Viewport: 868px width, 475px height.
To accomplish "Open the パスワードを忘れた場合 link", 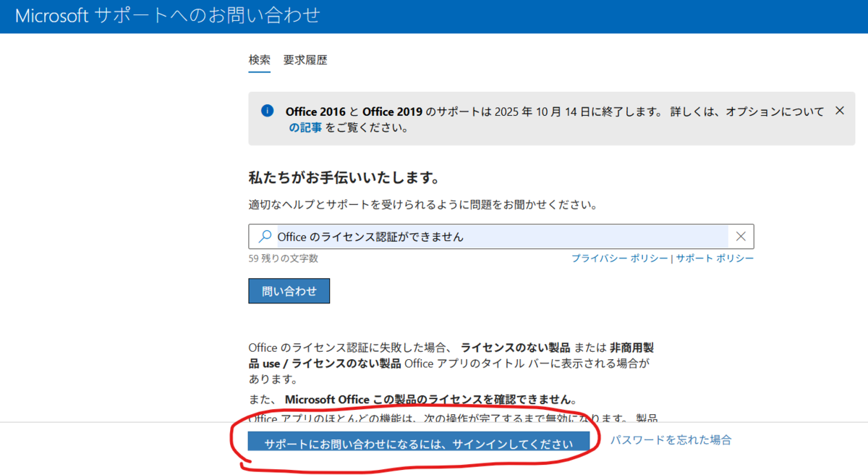I will coord(671,440).
